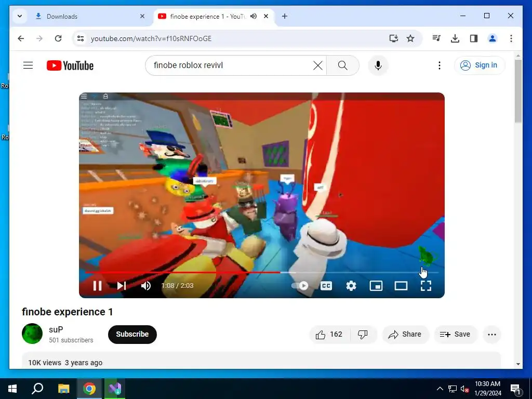
Task: Open the tab search dropdown
Action: coord(20,16)
